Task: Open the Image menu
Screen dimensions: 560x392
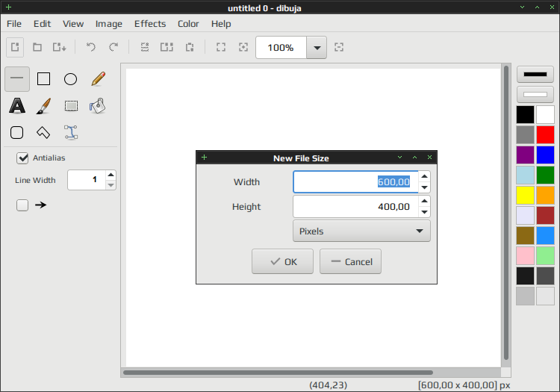Action: click(109, 24)
